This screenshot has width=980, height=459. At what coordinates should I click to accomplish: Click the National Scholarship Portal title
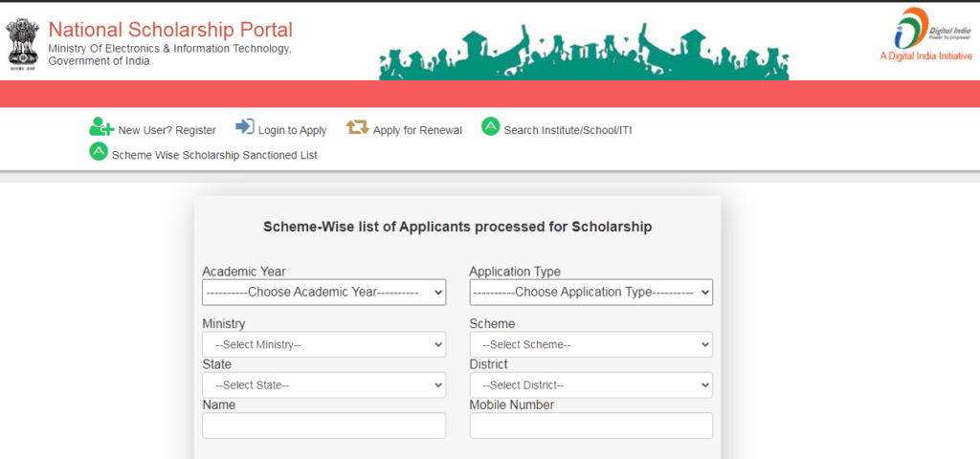(x=170, y=30)
